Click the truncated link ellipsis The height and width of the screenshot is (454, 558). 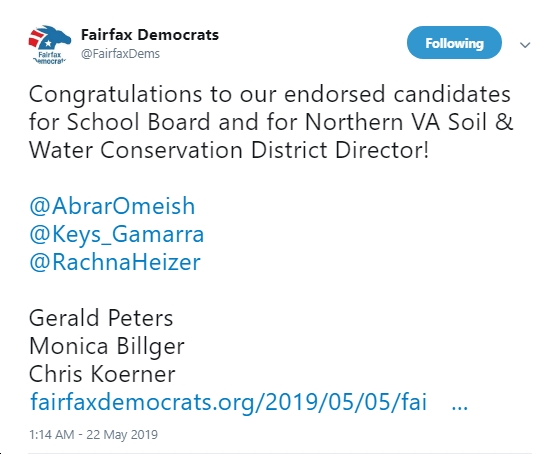[459, 407]
